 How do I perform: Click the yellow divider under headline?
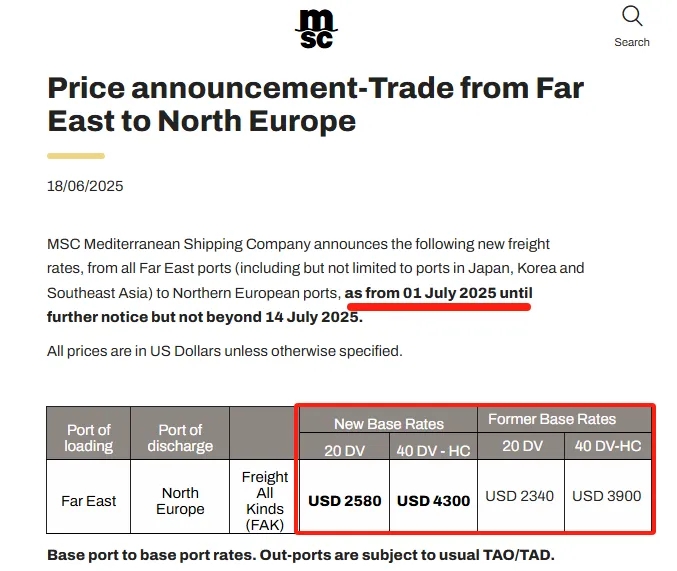tap(76, 156)
